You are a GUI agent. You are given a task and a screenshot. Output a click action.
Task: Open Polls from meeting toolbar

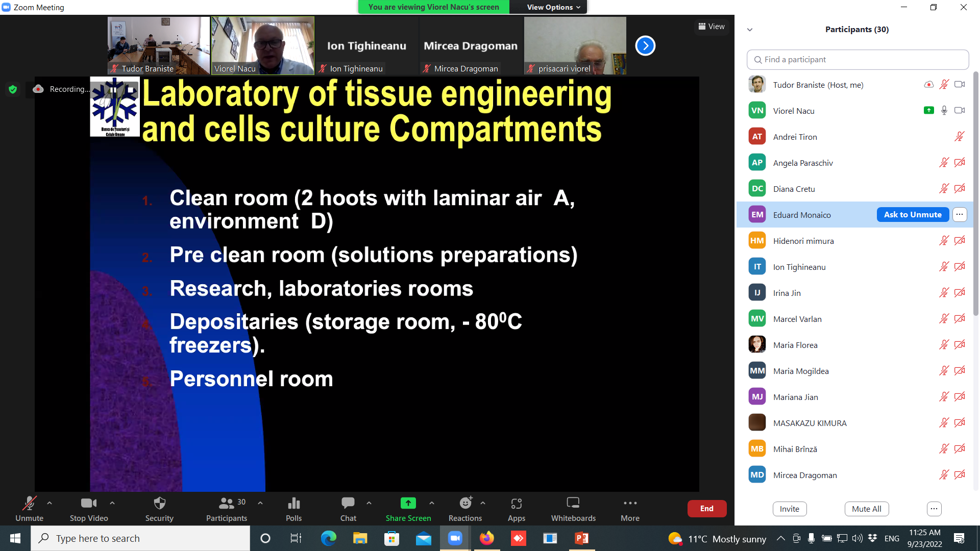click(x=293, y=509)
